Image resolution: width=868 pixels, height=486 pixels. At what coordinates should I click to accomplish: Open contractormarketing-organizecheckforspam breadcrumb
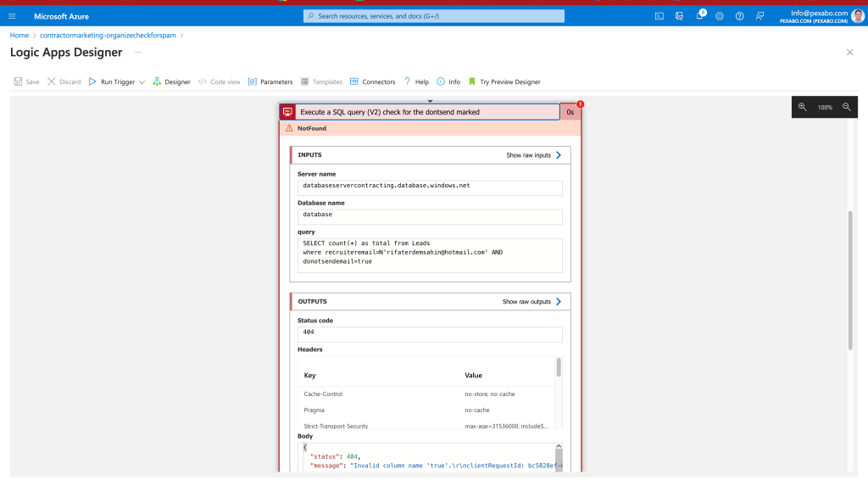click(x=108, y=35)
